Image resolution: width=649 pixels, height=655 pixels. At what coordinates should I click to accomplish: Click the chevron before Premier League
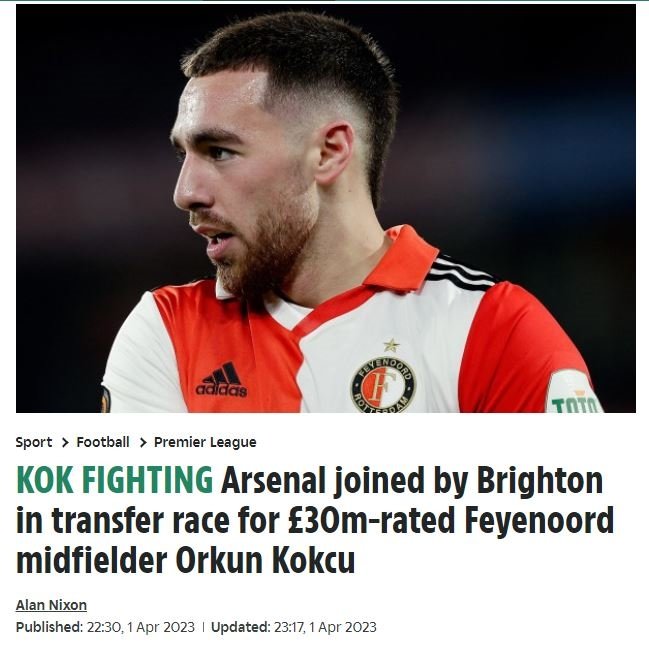(x=142, y=442)
